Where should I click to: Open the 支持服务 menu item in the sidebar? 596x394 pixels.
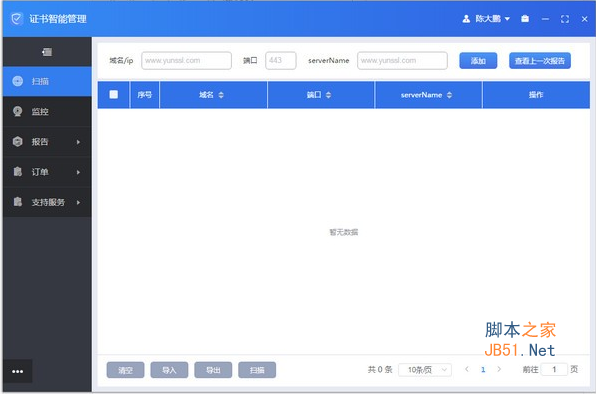pyautogui.click(x=47, y=202)
